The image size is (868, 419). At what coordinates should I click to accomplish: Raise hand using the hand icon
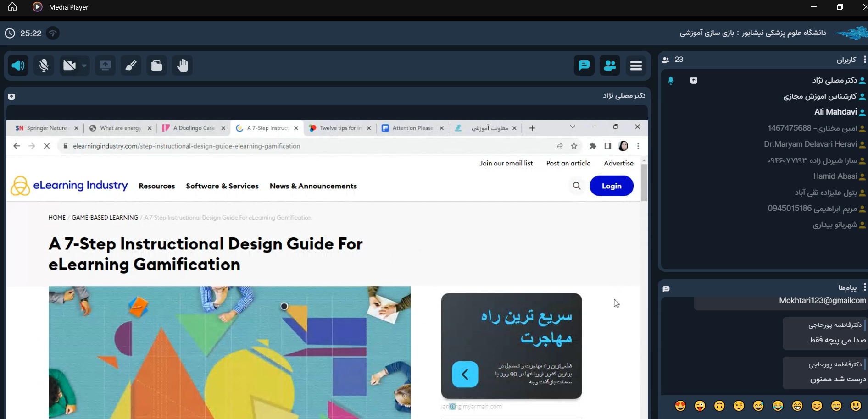(182, 66)
